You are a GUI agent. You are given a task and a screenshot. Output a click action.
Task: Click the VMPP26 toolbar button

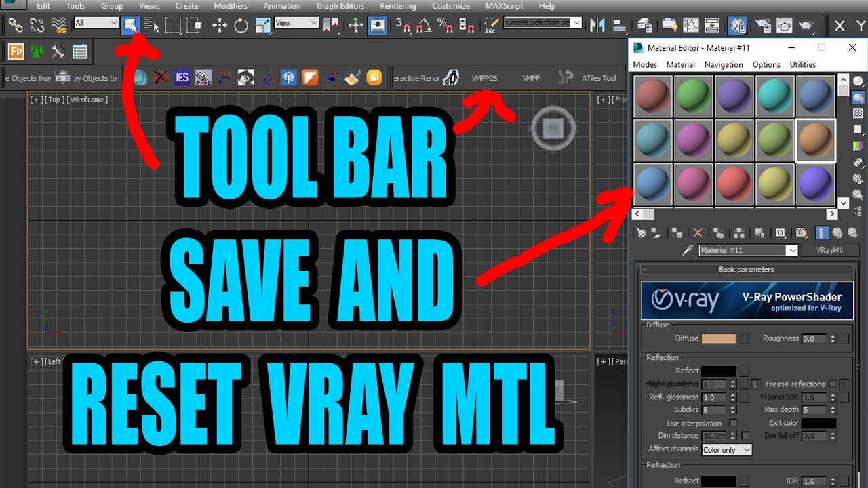coord(484,78)
